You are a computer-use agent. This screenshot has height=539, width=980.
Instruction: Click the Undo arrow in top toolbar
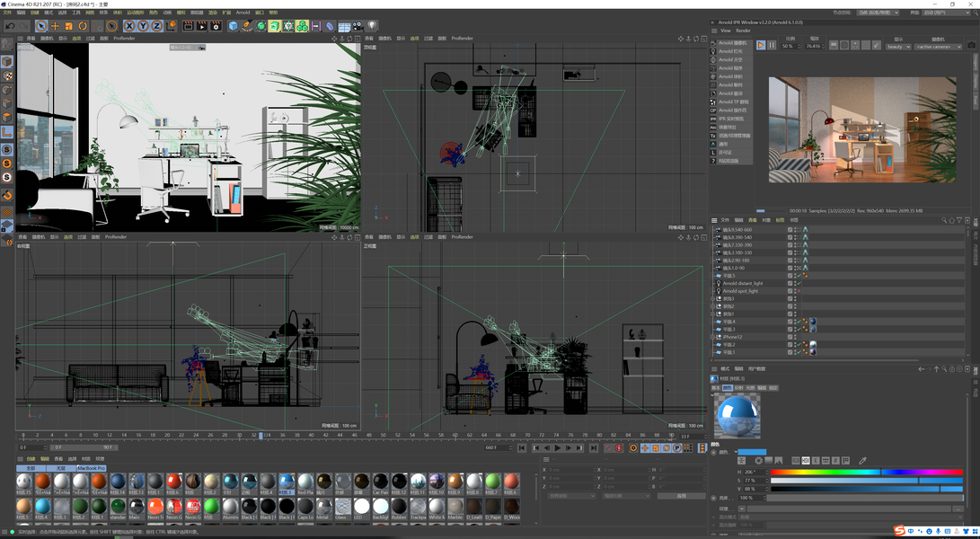10,26
